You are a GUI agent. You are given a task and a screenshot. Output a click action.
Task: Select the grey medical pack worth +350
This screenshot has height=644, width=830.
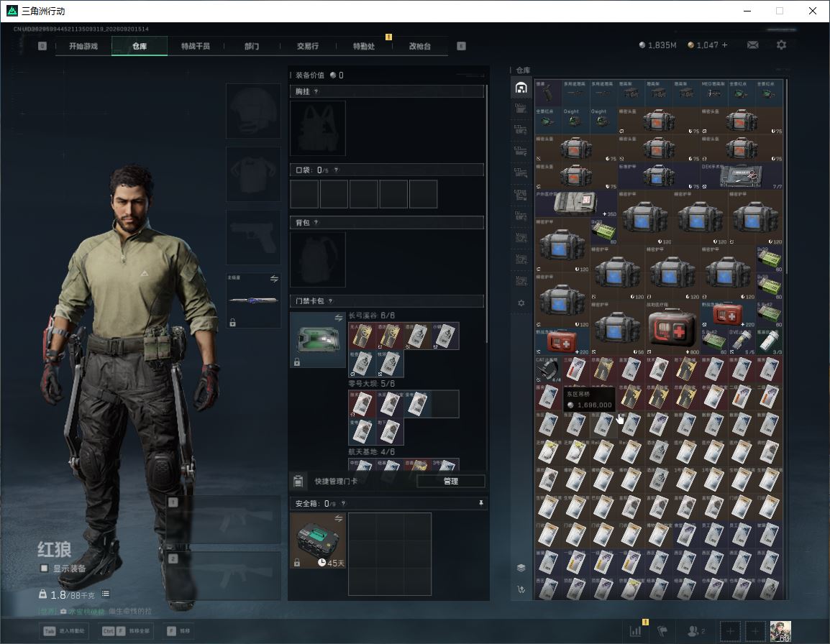[x=576, y=203]
